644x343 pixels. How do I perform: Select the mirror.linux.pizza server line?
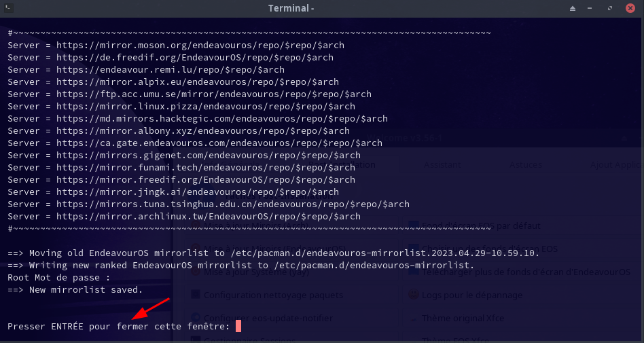tap(181, 107)
